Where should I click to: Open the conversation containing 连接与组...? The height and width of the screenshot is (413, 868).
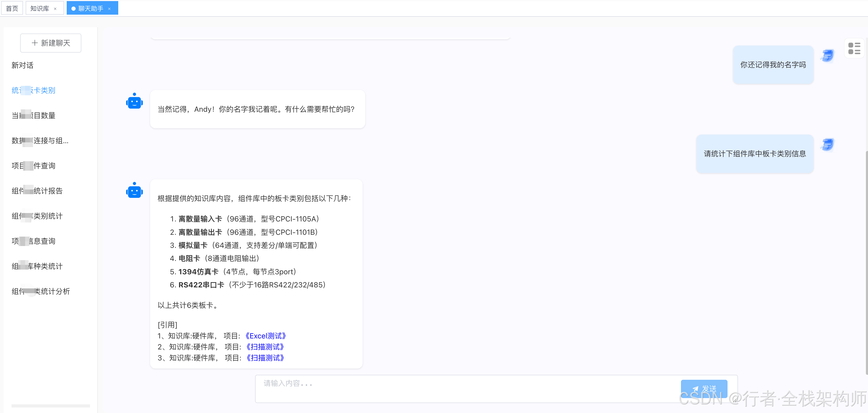coord(40,141)
